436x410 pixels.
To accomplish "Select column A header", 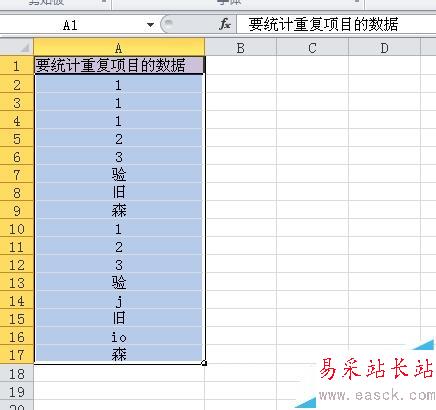I will pos(119,47).
